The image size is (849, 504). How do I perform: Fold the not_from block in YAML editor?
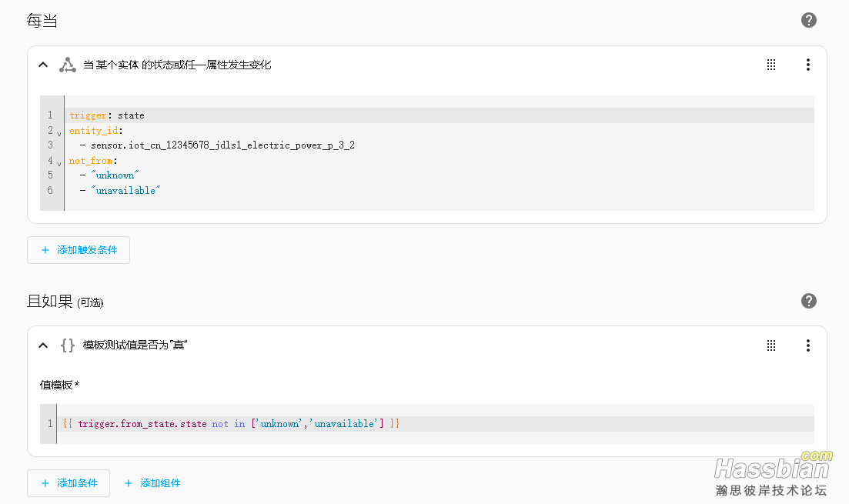click(x=59, y=163)
